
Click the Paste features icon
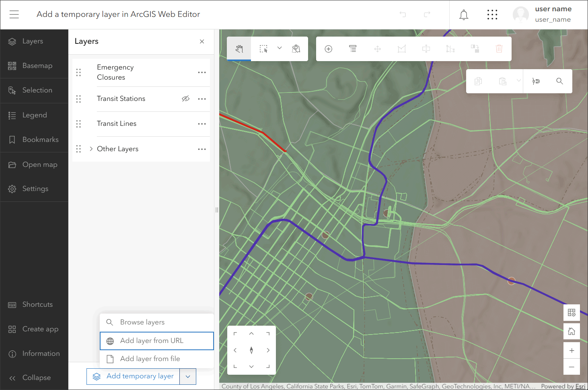503,81
